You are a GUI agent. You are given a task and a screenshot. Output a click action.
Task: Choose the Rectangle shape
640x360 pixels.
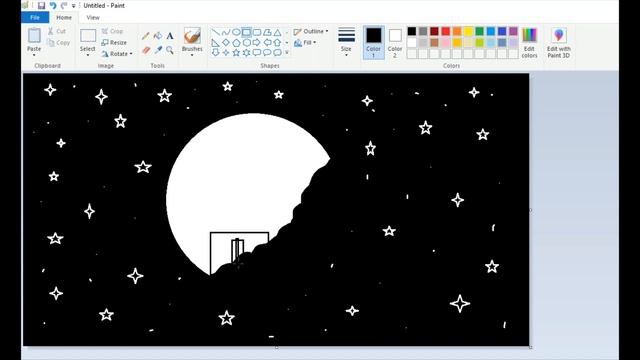coord(246,32)
